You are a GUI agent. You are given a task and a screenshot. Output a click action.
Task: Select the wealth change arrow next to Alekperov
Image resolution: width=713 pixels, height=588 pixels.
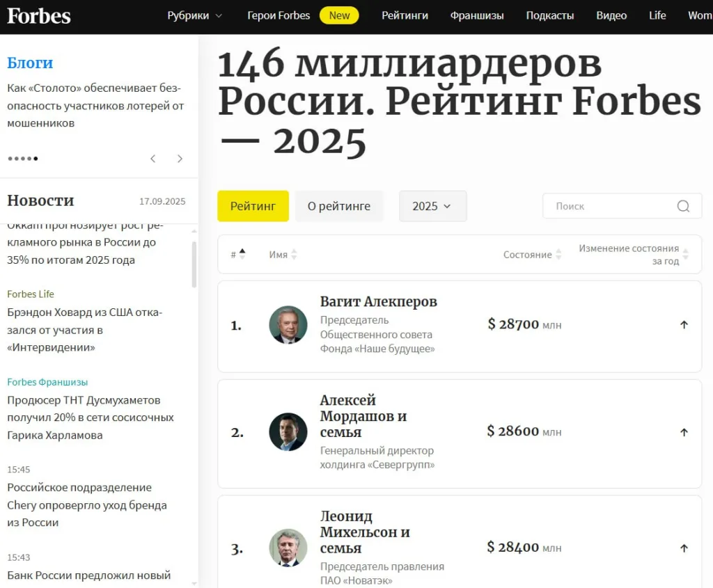[684, 324]
